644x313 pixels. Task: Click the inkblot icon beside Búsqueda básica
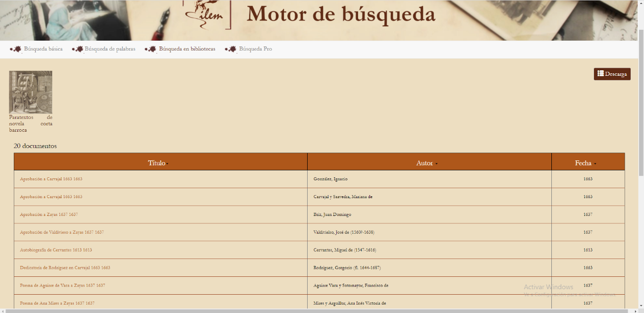pos(17,49)
